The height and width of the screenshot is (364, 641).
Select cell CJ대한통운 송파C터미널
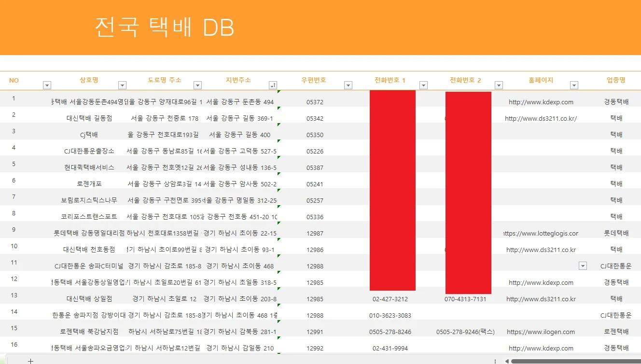89,266
